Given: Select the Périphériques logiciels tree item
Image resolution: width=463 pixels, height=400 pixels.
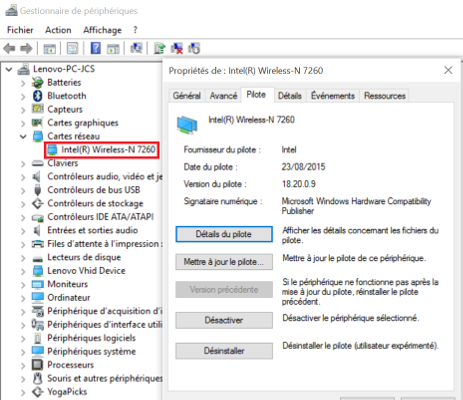Looking at the screenshot, I should click(x=91, y=338).
